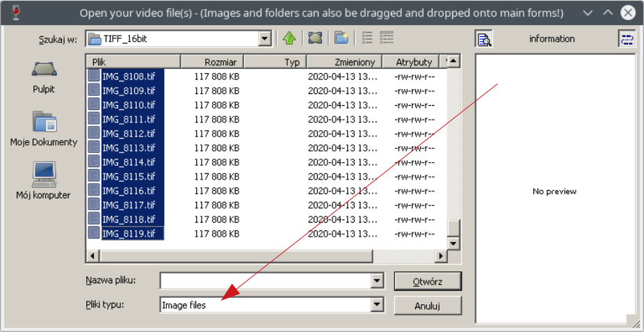Close the dialog with the X button
The image size is (644, 332).
pyautogui.click(x=628, y=13)
